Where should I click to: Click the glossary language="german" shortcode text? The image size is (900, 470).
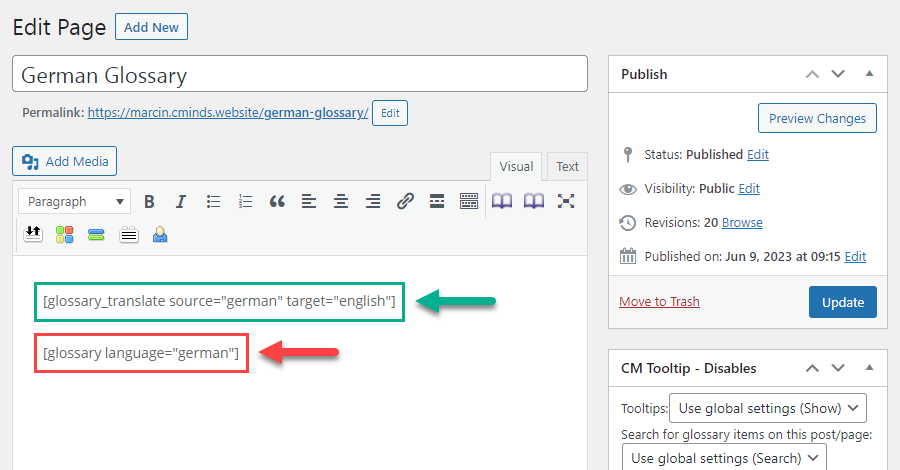(141, 353)
